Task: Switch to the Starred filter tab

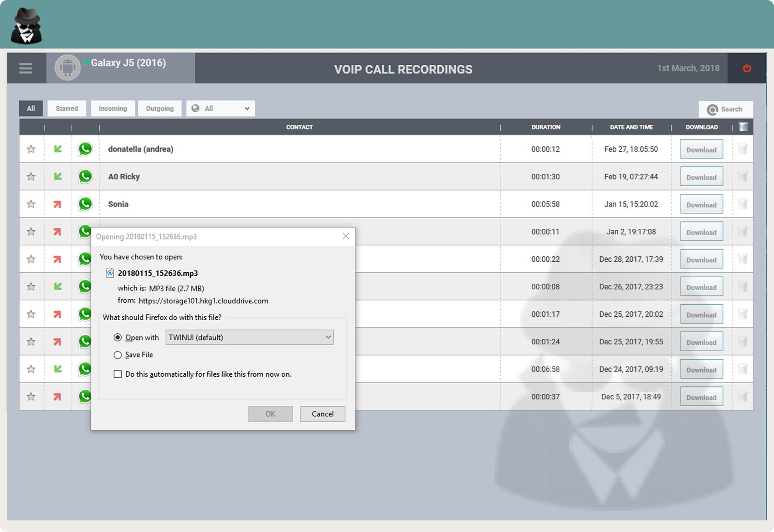Action: 67,108
